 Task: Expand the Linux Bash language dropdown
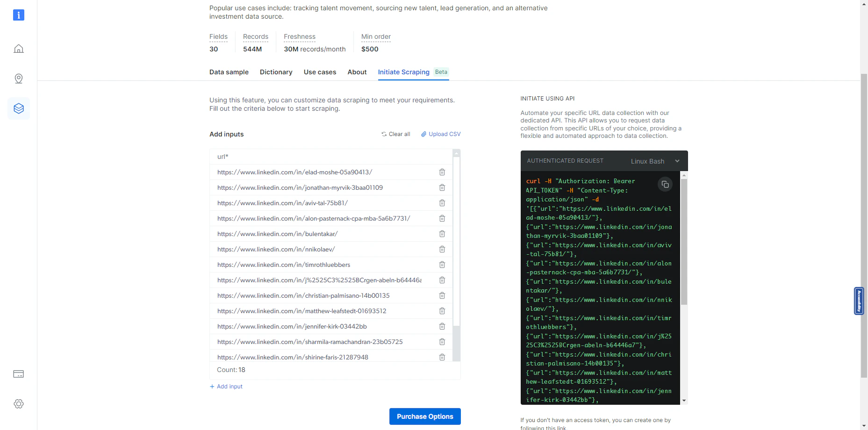[654, 161]
